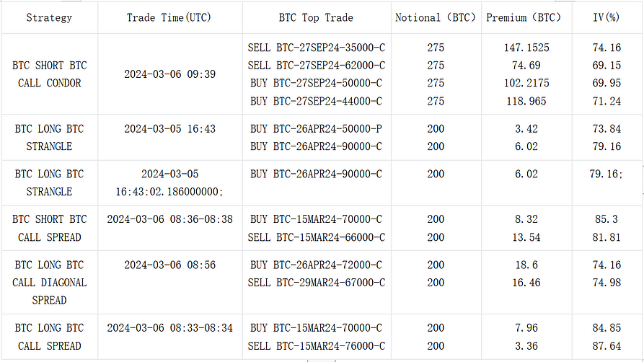
Task: Click the Strategy column header
Action: click(49, 17)
